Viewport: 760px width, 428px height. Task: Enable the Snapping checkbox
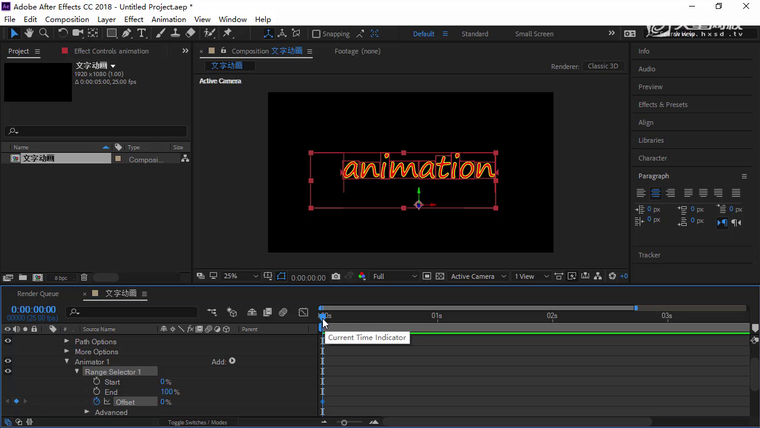316,34
